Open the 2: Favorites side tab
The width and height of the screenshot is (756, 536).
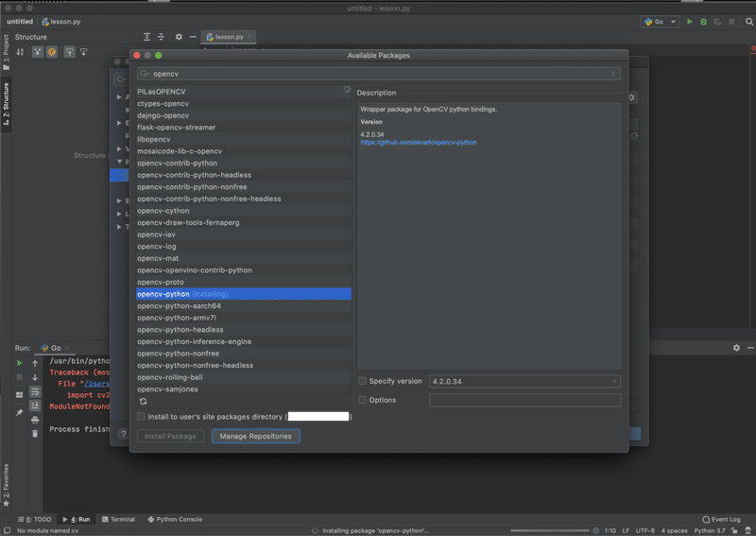tap(6, 485)
